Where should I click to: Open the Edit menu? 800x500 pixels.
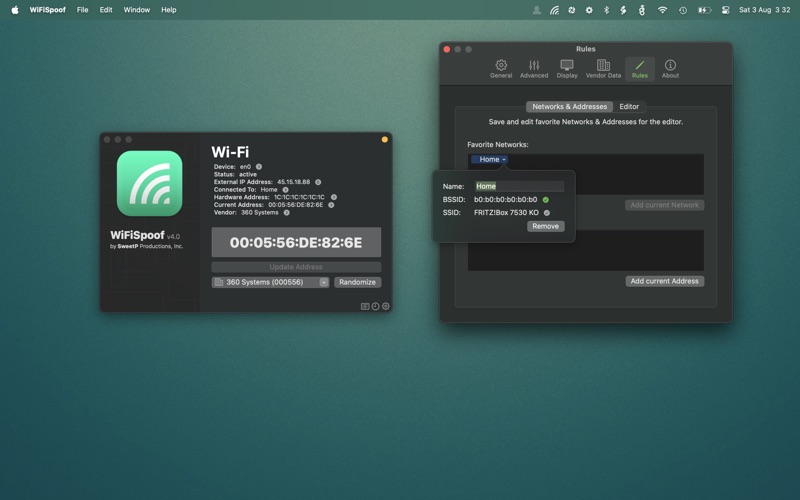(106, 10)
